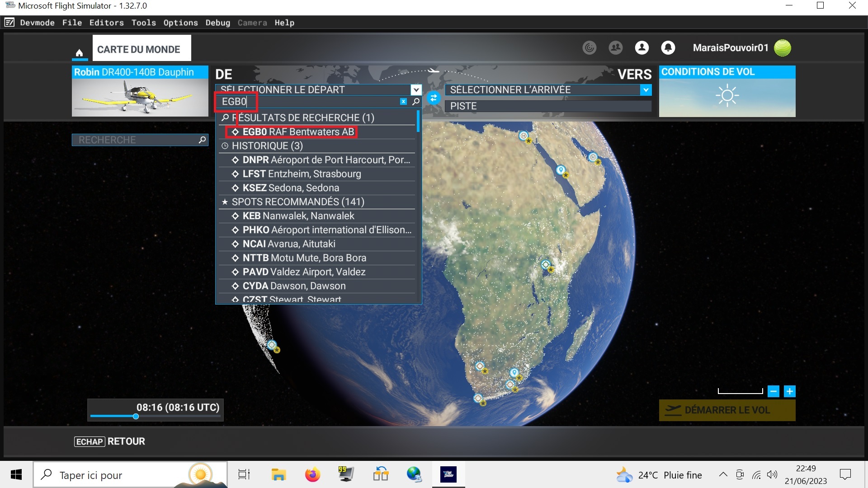Click the time of day slider handle
The width and height of the screenshot is (868, 488).
point(136,417)
